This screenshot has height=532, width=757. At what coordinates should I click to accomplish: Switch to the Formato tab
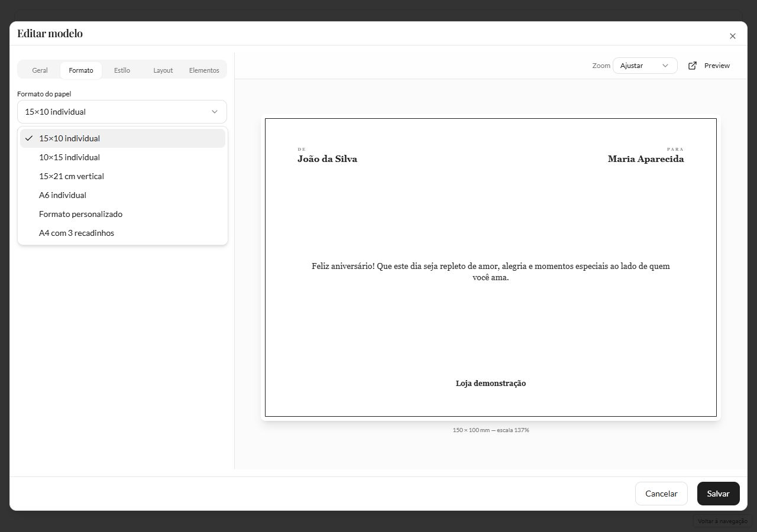81,70
